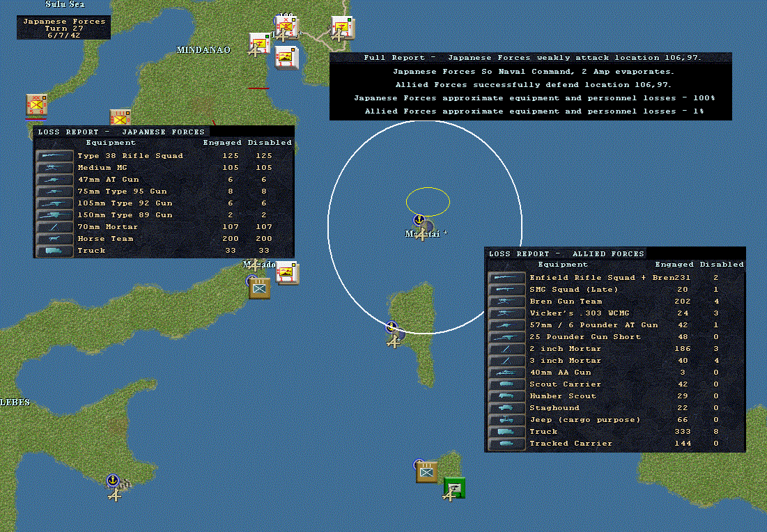This screenshot has height=532, width=767.
Task: Click Engaged value 186 for 2 inch Mortar
Action: [683, 349]
